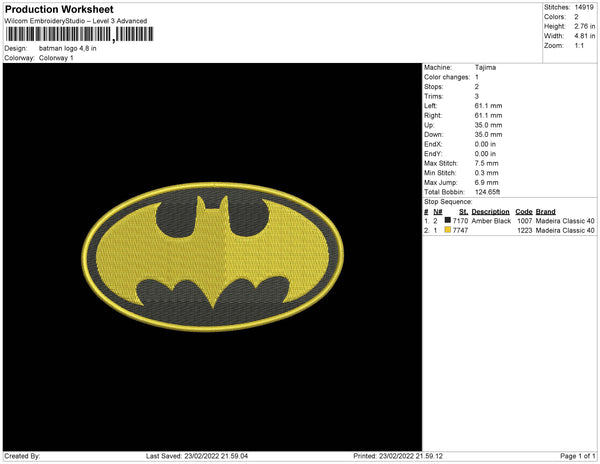600x464 pixels.
Task: Click design name 'batman logo 4,8 in'
Action: click(x=67, y=49)
